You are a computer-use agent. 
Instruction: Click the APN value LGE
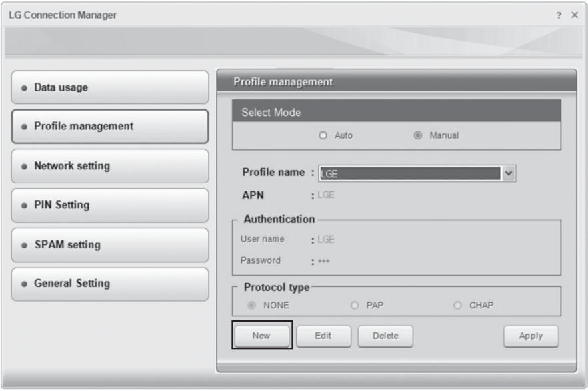point(326,195)
